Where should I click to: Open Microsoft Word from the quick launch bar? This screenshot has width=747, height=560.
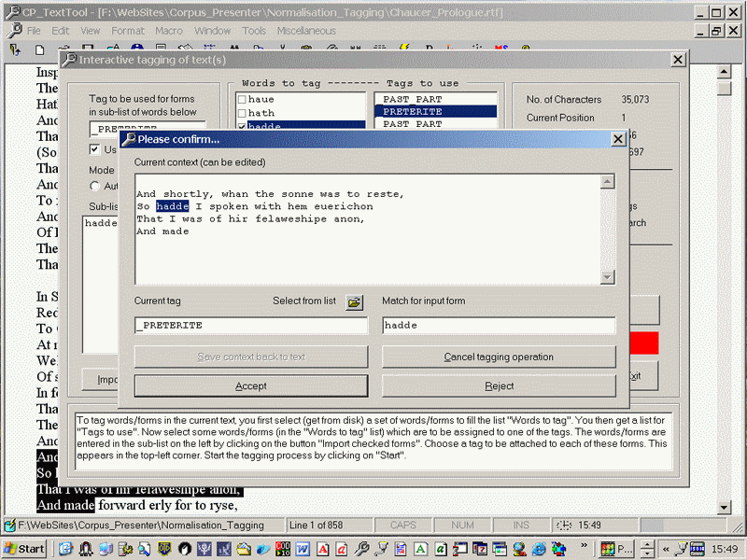point(301,549)
